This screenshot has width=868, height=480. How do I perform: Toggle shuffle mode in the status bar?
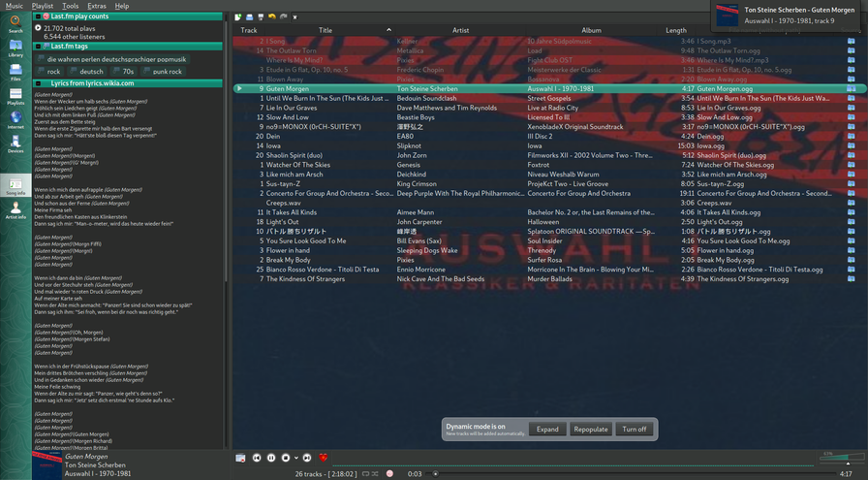(375, 474)
